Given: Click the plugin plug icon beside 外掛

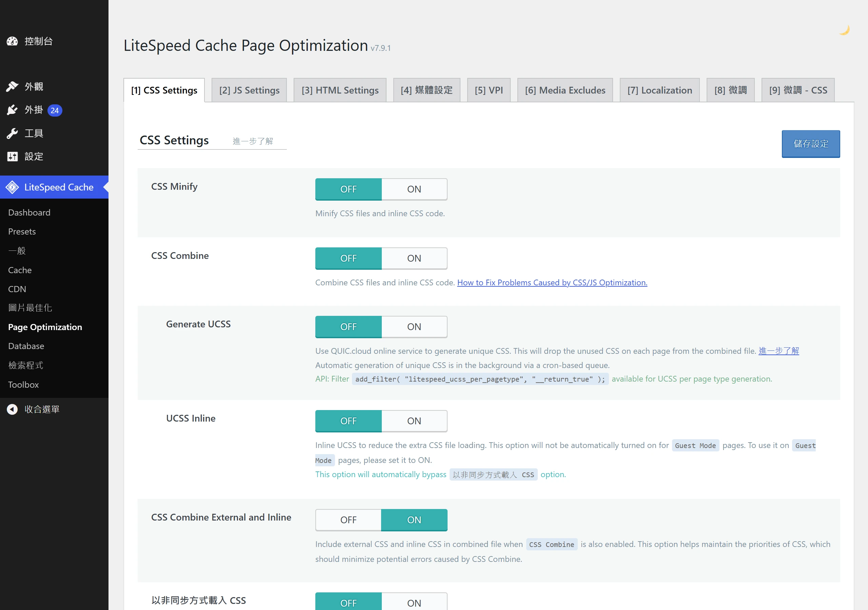Looking at the screenshot, I should (12, 110).
